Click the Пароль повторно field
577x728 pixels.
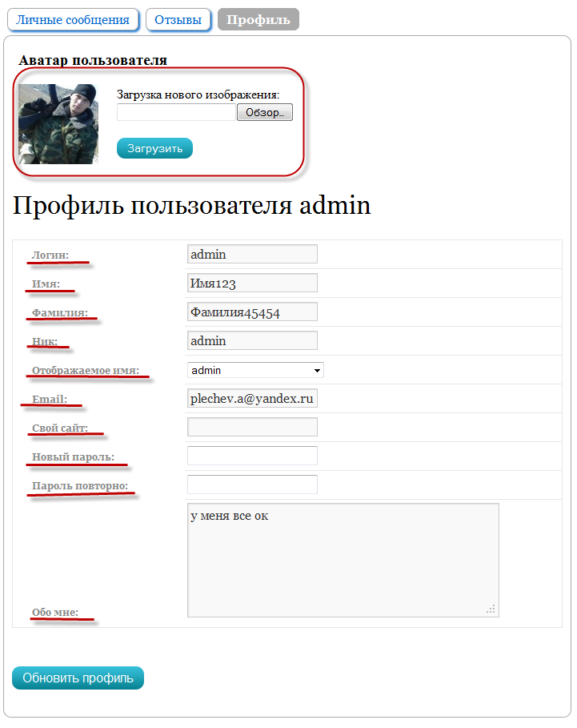pos(252,485)
